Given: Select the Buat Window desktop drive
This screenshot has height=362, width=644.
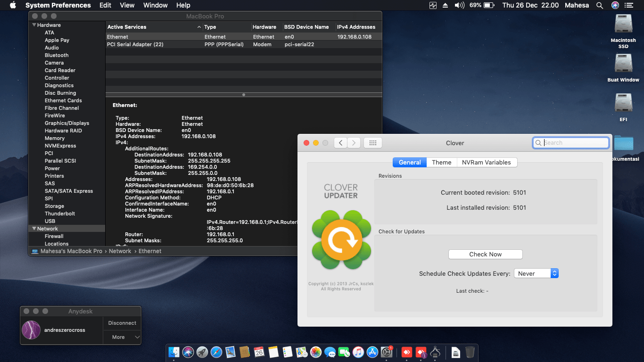Looking at the screenshot, I should 623,68.
